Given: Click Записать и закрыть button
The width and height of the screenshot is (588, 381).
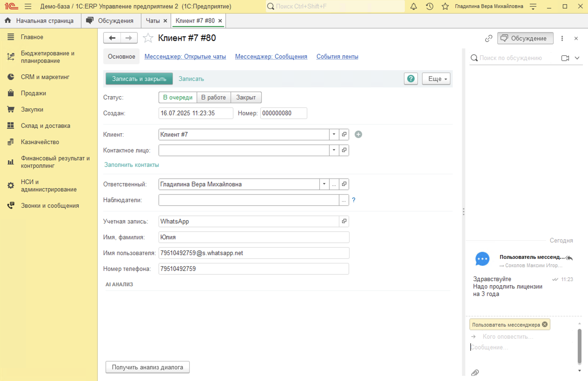Looking at the screenshot, I should [x=139, y=79].
